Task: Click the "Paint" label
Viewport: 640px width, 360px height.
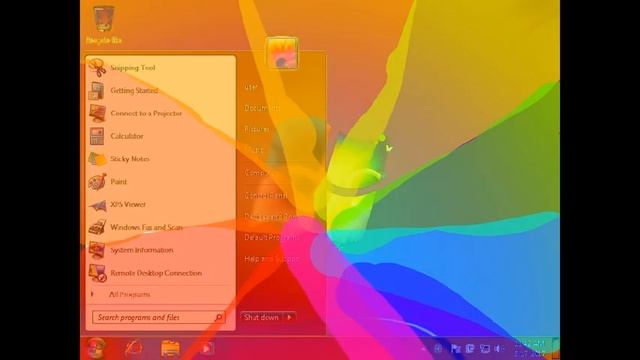Action: [118, 182]
